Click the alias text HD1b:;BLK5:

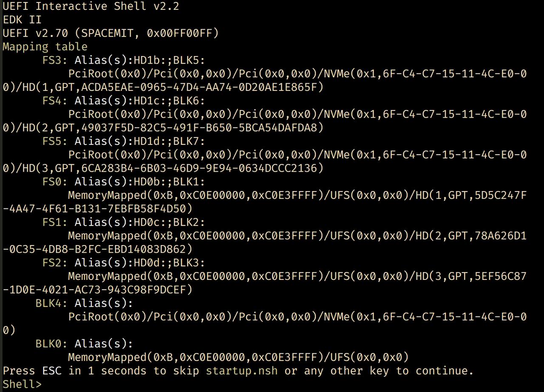[170, 60]
